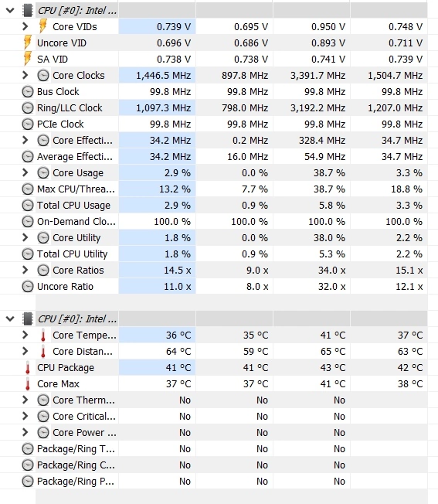
Task: Click the clock icon beside Bus Clock
Action: [28, 92]
